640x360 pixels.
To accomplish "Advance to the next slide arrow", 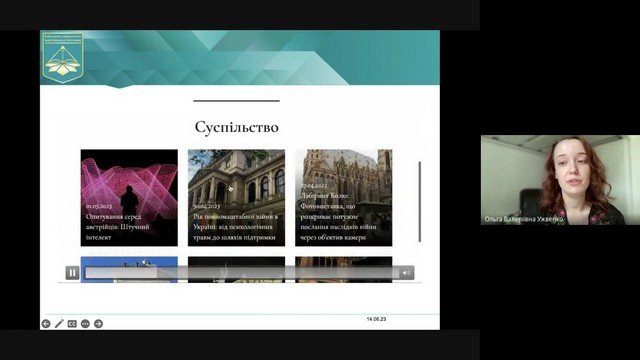I will [98, 324].
